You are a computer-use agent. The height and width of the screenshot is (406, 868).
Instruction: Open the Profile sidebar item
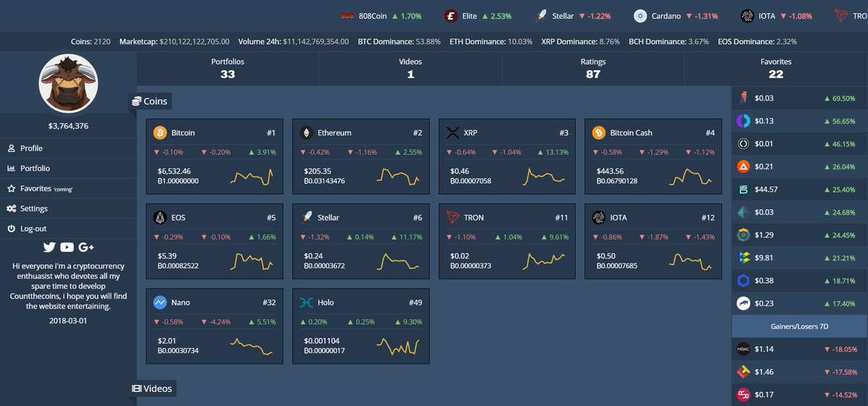68,148
